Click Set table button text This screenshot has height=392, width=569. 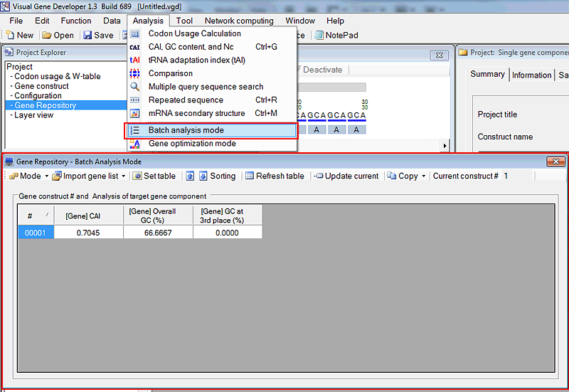coord(159,176)
